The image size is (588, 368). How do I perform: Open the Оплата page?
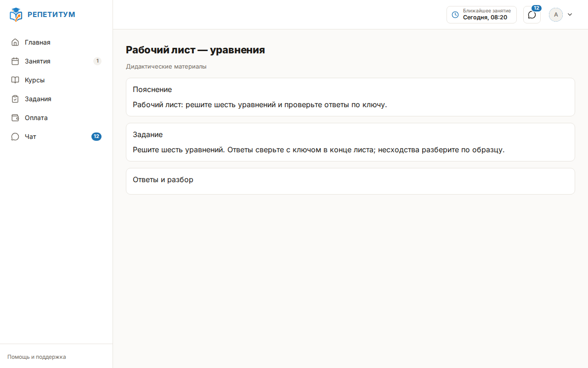click(x=56, y=118)
